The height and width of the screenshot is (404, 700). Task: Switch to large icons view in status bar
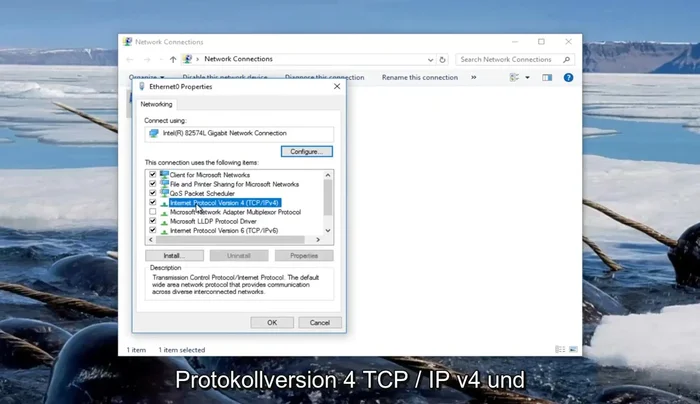click(573, 349)
